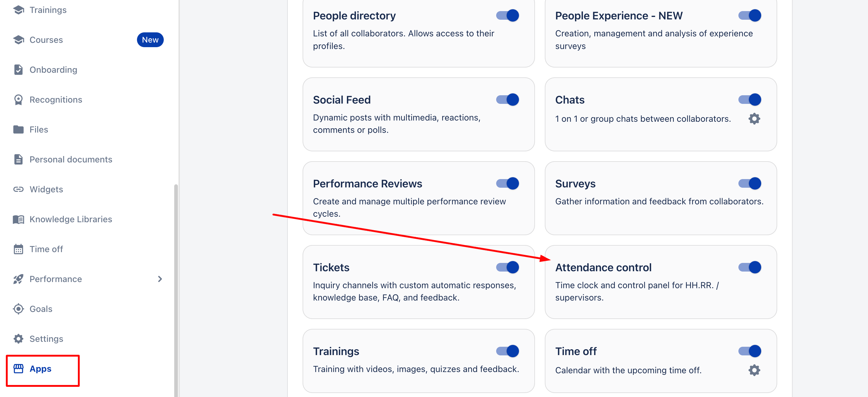Open the Settings sidebar item

(x=46, y=339)
